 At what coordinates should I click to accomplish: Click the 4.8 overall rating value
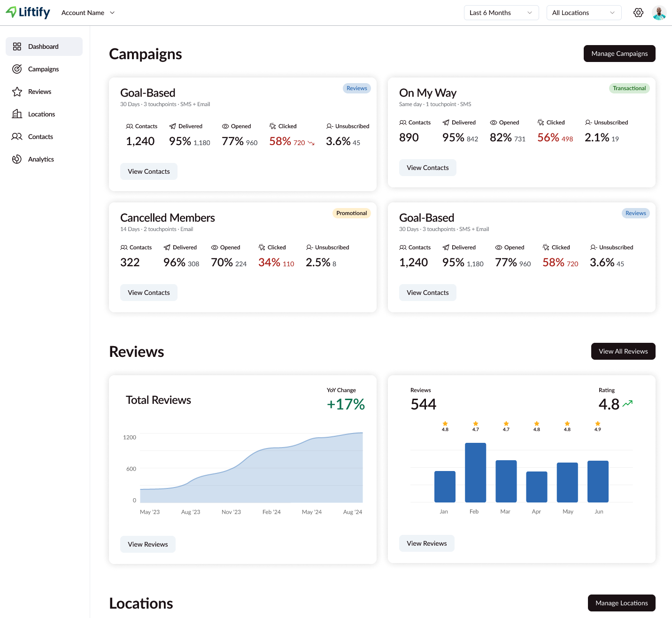[x=609, y=404]
